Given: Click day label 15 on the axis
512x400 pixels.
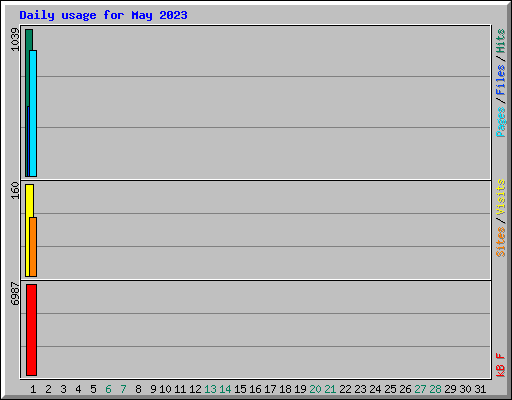Looking at the screenshot, I should click(x=240, y=389).
